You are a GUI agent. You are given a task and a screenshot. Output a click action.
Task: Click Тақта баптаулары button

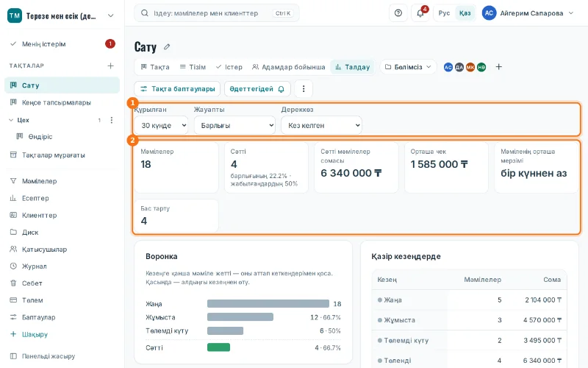pyautogui.click(x=177, y=89)
